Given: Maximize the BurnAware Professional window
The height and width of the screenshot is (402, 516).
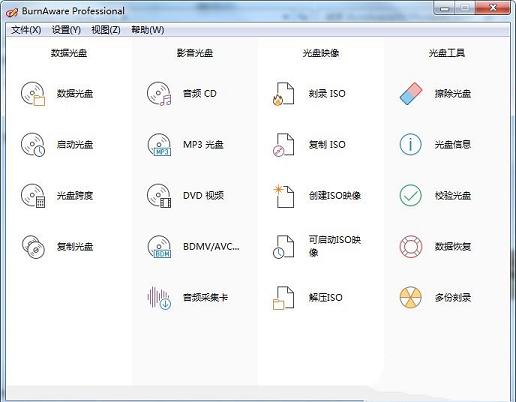Looking at the screenshot, I should (465, 8).
